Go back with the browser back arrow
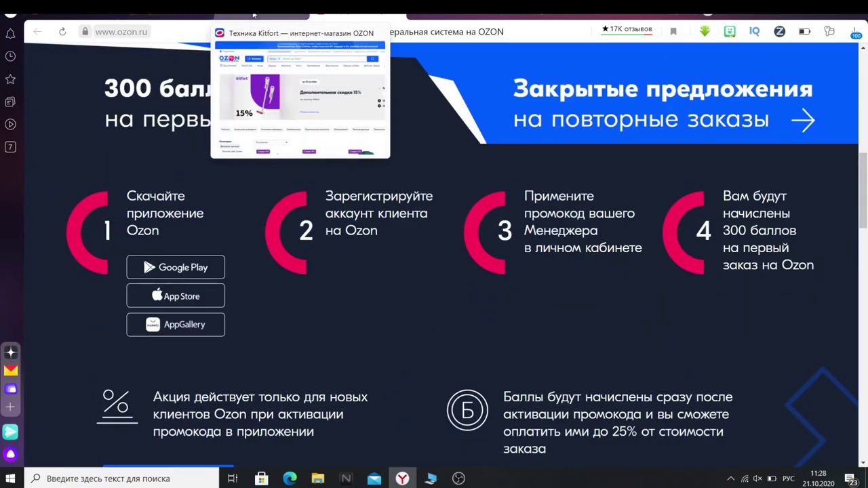 click(x=37, y=32)
